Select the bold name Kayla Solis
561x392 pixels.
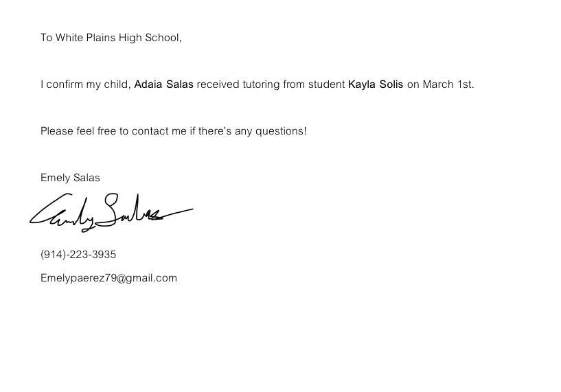[x=376, y=84]
